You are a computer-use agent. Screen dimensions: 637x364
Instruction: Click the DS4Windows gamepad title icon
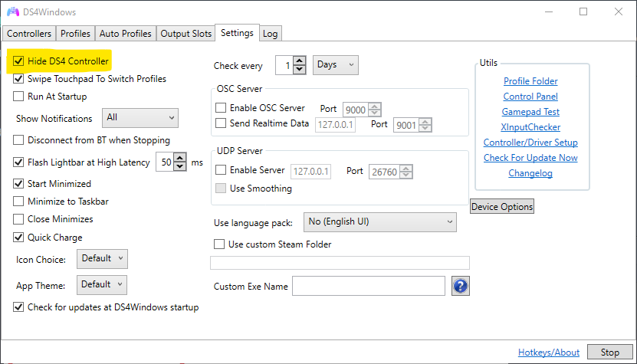click(13, 11)
